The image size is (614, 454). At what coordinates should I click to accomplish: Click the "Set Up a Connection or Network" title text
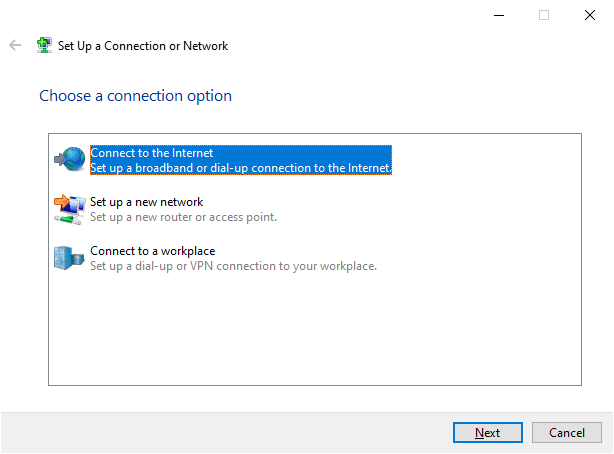[143, 46]
